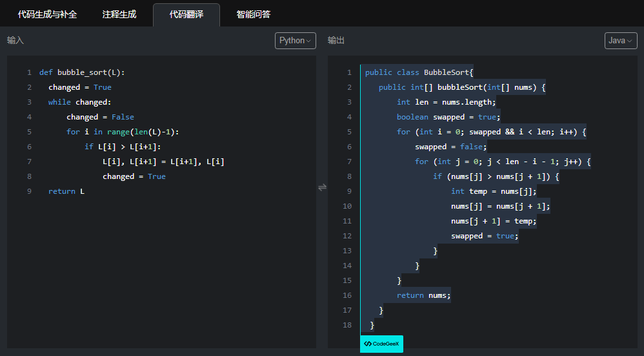The height and width of the screenshot is (356, 644).
Task: Switch to the 代码生成与补全 tab
Action: (x=47, y=14)
